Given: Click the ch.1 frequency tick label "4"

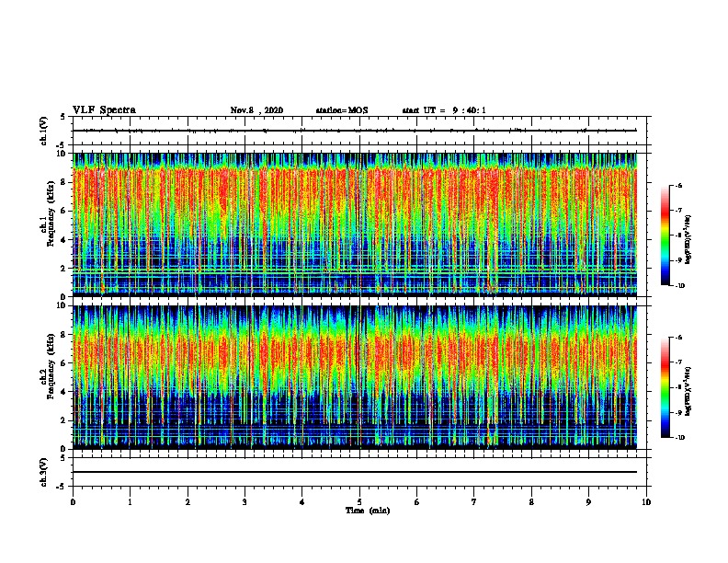Looking at the screenshot, I should (x=64, y=240).
